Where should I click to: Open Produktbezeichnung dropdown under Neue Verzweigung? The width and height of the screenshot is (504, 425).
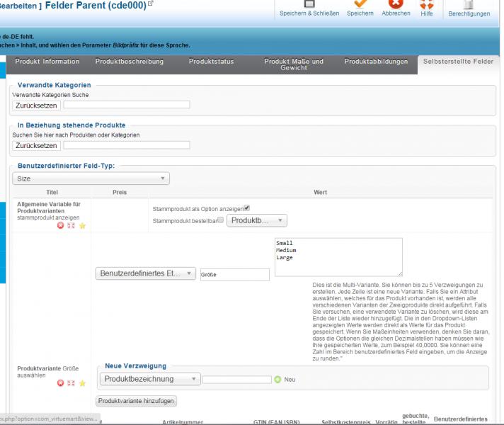[150, 379]
